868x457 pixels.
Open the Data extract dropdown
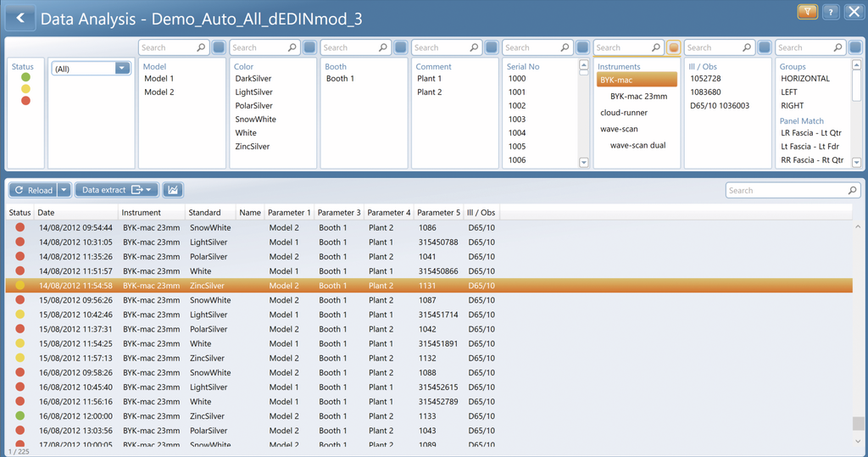[x=117, y=190]
